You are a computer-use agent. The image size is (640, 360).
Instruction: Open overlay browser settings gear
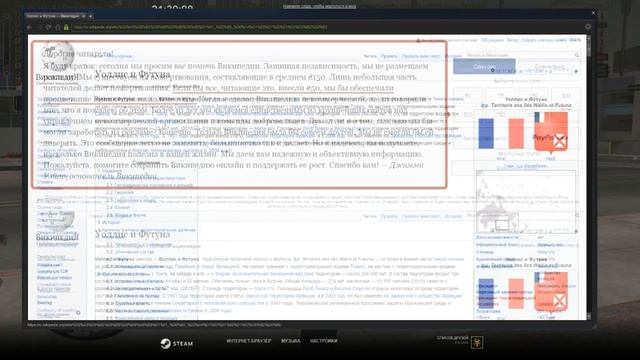(588, 27)
